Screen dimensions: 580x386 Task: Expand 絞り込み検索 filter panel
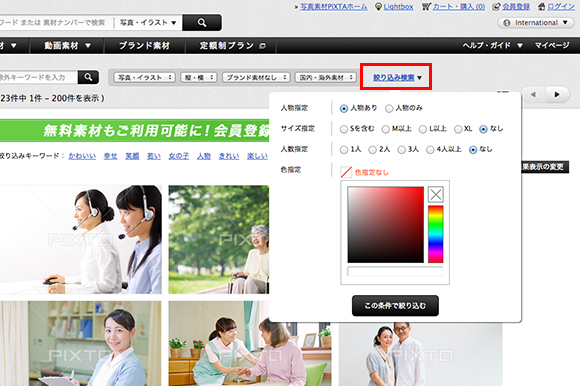(x=397, y=77)
